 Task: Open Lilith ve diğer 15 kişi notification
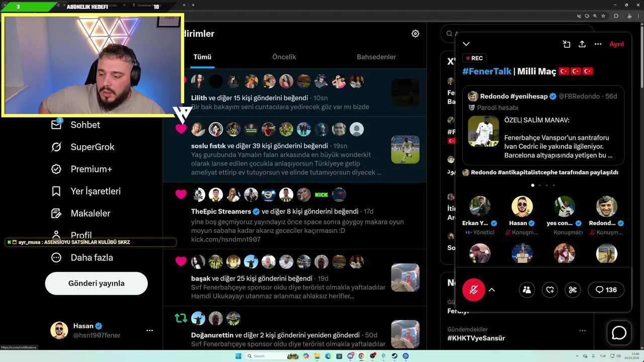click(x=295, y=93)
